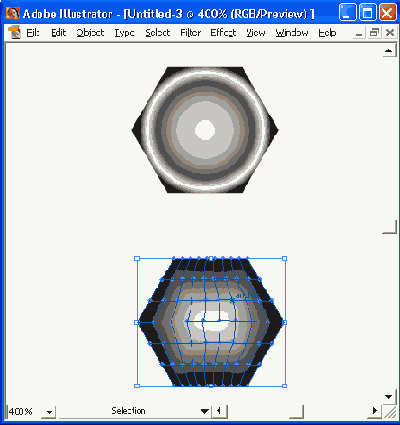
Task: Click the Adobe Illustrator title bar icon
Action: coord(13,13)
